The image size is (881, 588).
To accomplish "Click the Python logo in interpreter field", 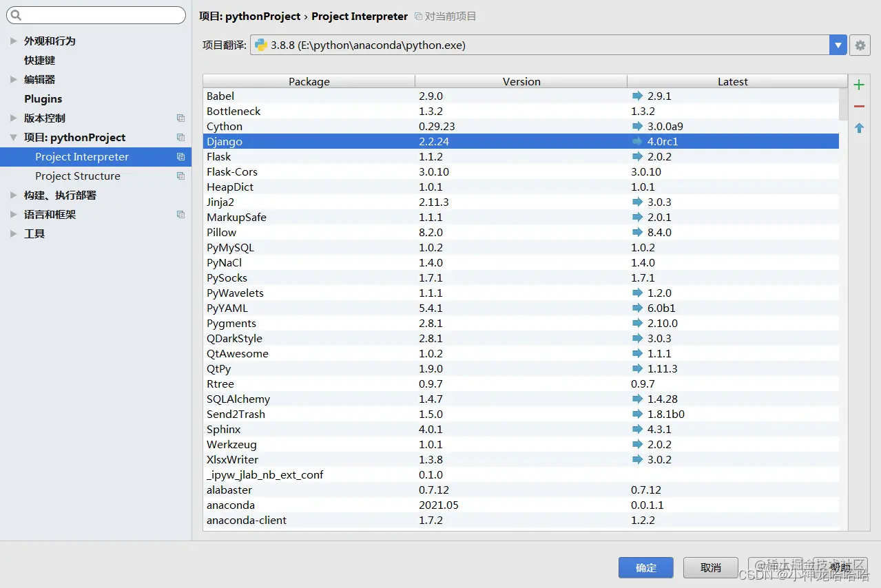I will tap(261, 45).
